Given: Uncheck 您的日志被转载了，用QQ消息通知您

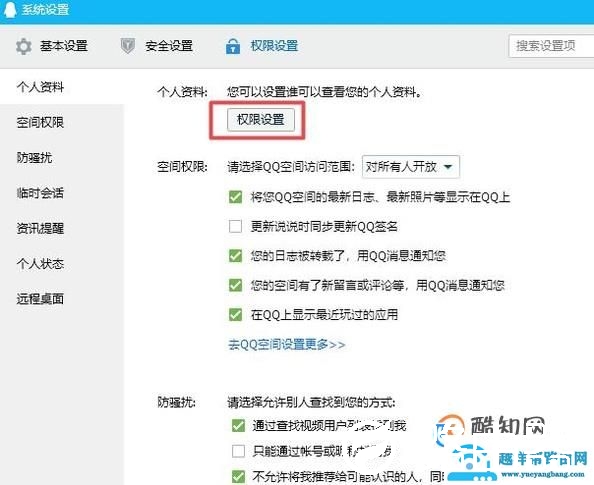Looking at the screenshot, I should point(235,256).
